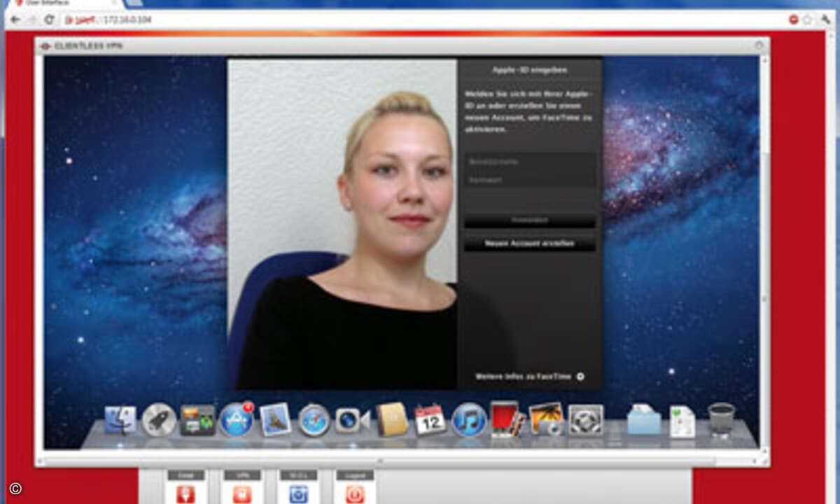The width and height of the screenshot is (840, 504).
Task: Launch iTunes from the dock
Action: [x=468, y=420]
